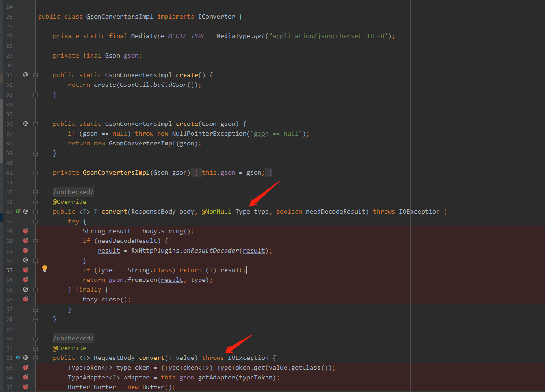
Task: Remove the breakpoint on line 63
Action: [x=25, y=367]
